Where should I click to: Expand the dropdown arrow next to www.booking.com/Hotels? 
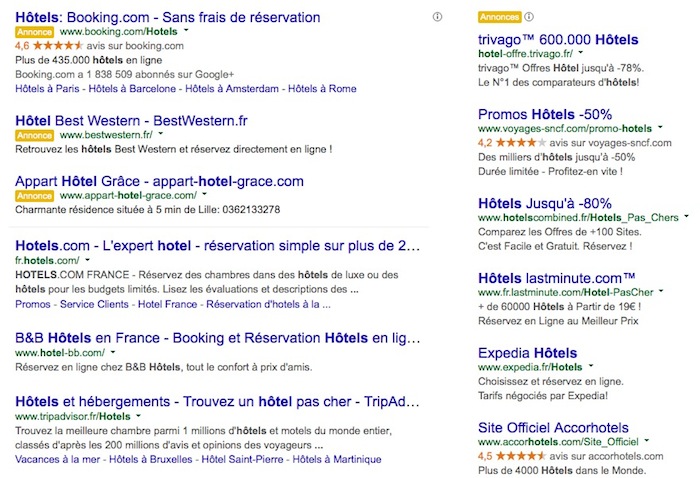[x=186, y=32]
